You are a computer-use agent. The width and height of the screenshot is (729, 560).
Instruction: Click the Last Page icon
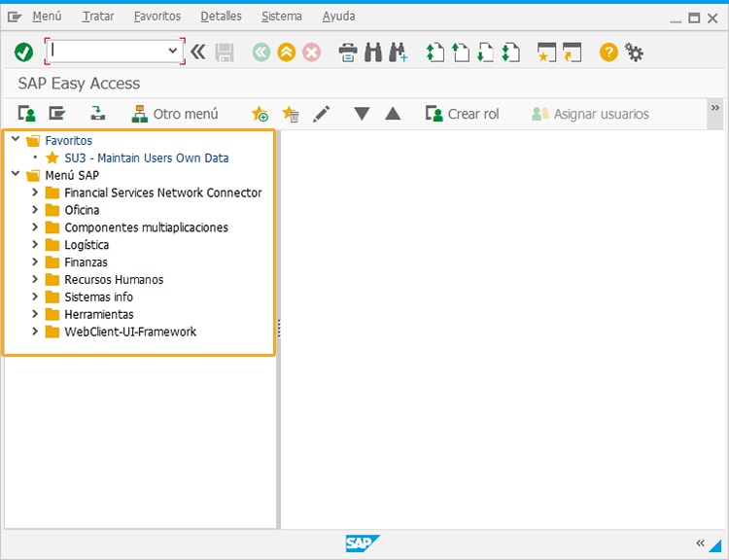click(510, 52)
